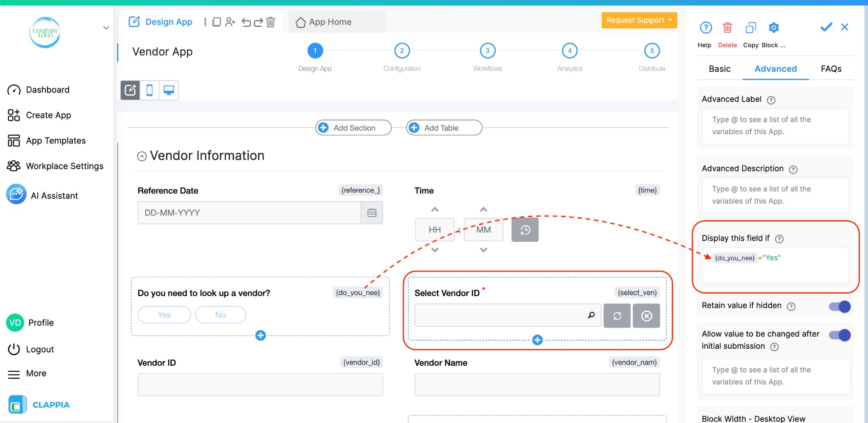Open Dashboard from the sidebar
868x423 pixels.
38,90
